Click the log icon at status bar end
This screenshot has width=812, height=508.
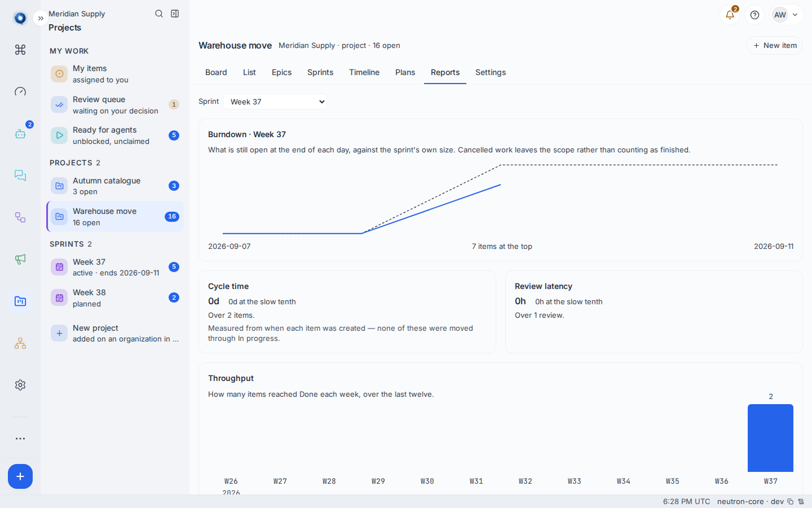pos(801,501)
